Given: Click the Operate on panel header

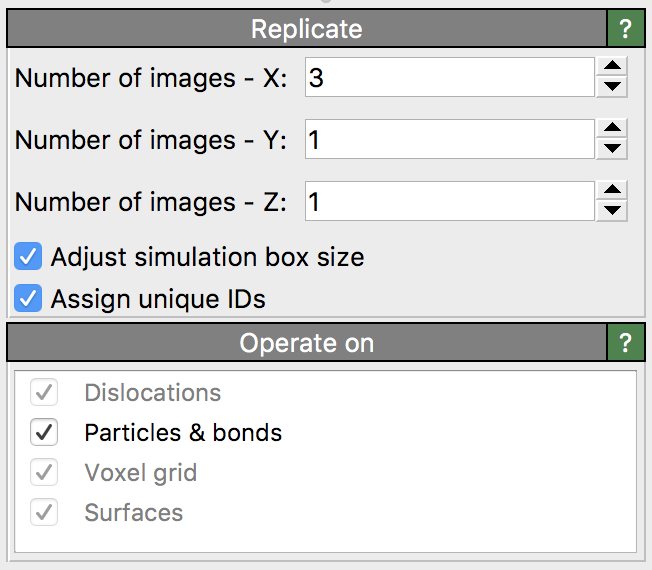Looking at the screenshot, I should point(306,344).
